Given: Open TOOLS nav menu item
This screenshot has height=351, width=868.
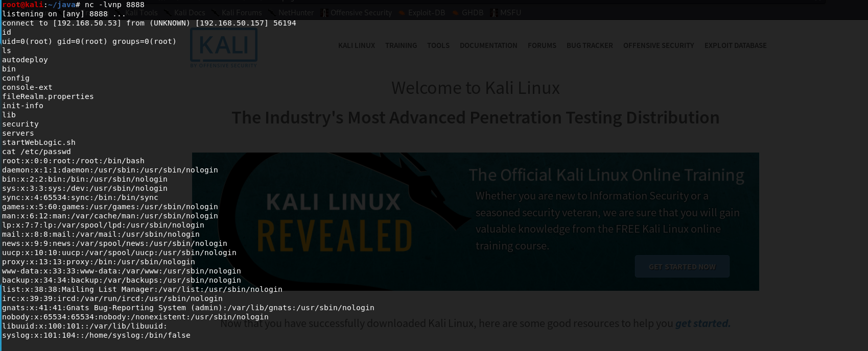Looking at the screenshot, I should 438,45.
